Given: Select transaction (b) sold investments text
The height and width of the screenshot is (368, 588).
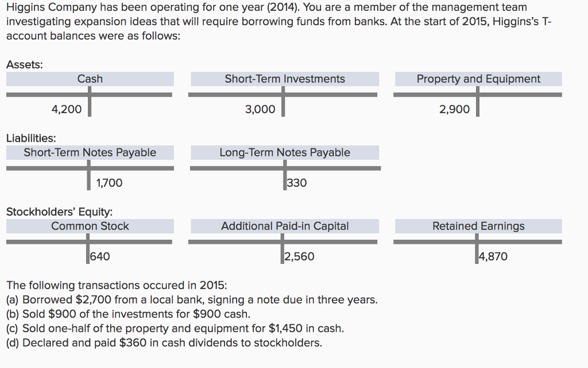Looking at the screenshot, I should pyautogui.click(x=128, y=314).
